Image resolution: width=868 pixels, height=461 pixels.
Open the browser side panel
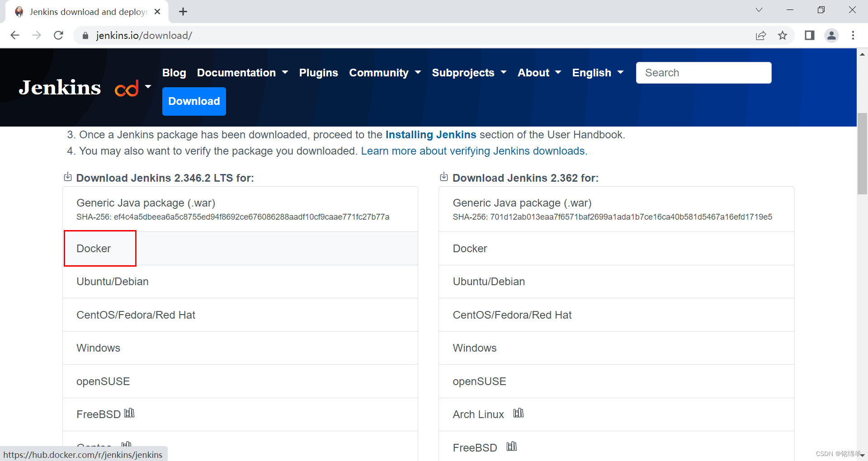pos(810,35)
